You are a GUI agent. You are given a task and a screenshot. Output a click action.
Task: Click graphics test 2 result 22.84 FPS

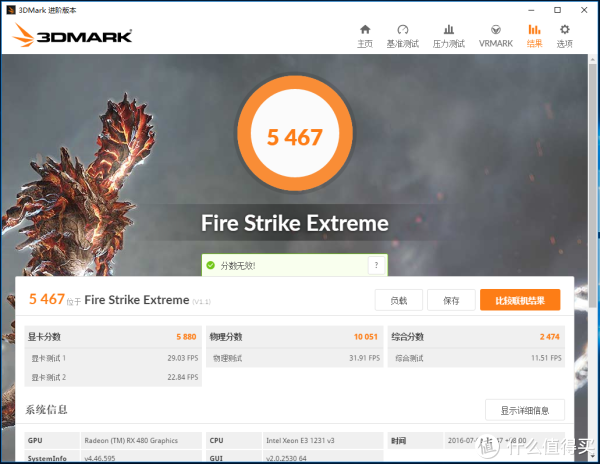click(183, 377)
